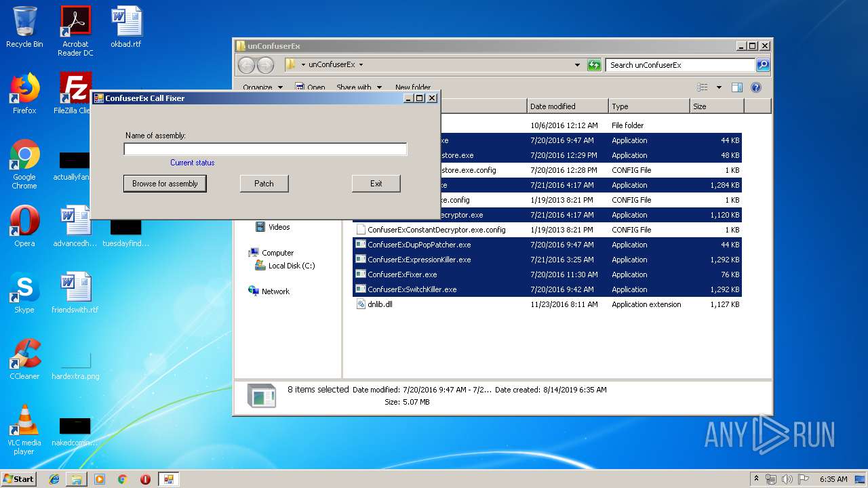Viewport: 868px width, 488px height.
Task: Open Opera desktop shortcut
Action: (24, 226)
